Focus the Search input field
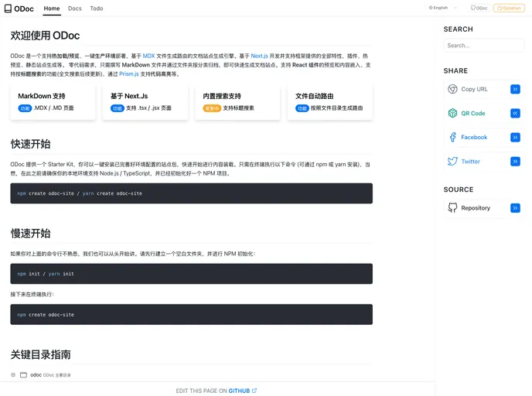The width and height of the screenshot is (532, 396). click(x=483, y=46)
